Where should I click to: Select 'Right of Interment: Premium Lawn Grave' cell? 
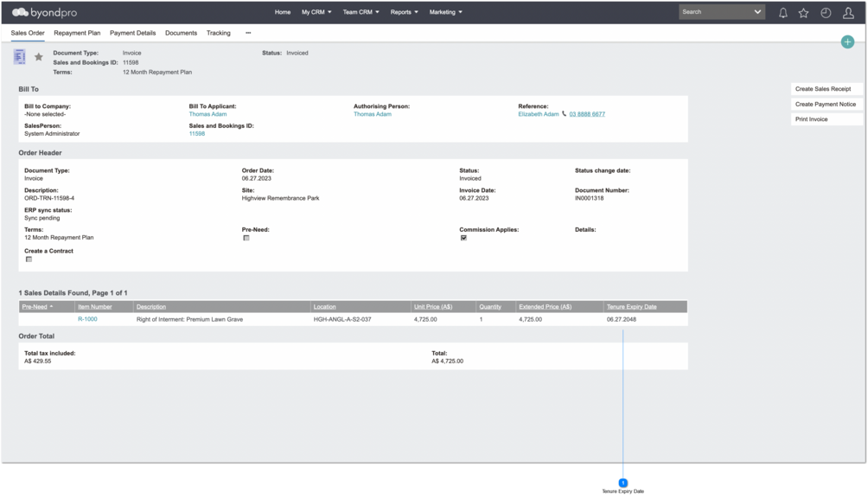point(189,320)
